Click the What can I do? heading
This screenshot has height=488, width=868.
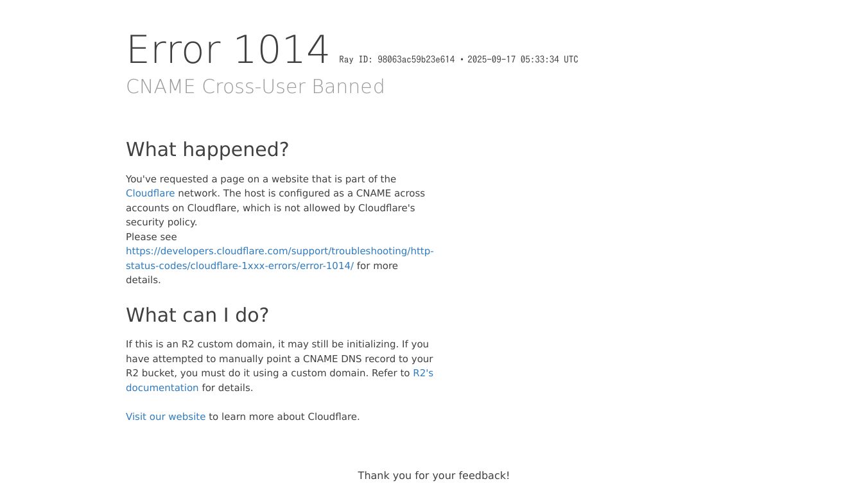(197, 315)
